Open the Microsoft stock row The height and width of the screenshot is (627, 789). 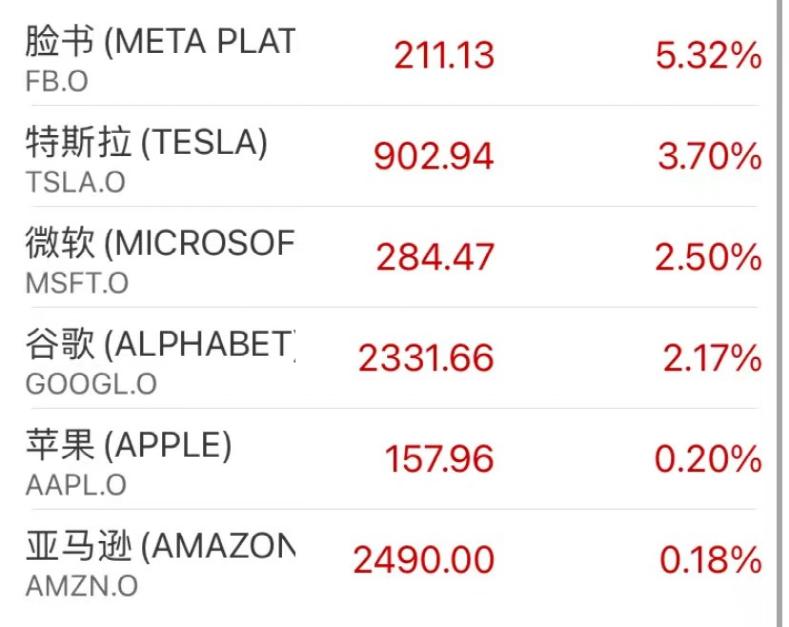pyautogui.click(x=160, y=245)
